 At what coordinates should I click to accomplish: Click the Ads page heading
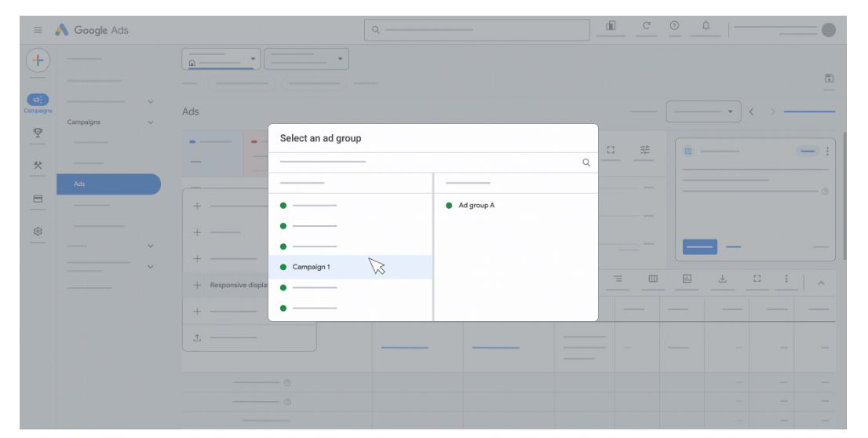(191, 111)
